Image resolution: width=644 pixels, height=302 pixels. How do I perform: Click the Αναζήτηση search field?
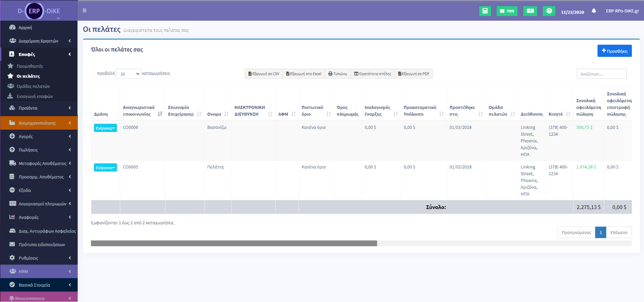tap(601, 74)
